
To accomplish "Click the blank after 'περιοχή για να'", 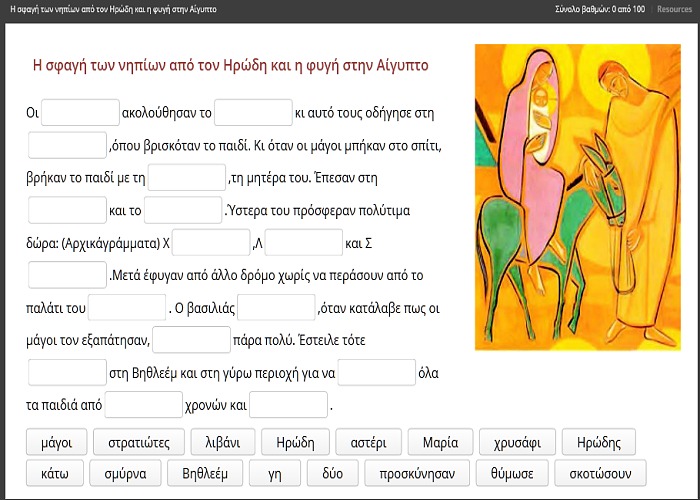I will (377, 372).
